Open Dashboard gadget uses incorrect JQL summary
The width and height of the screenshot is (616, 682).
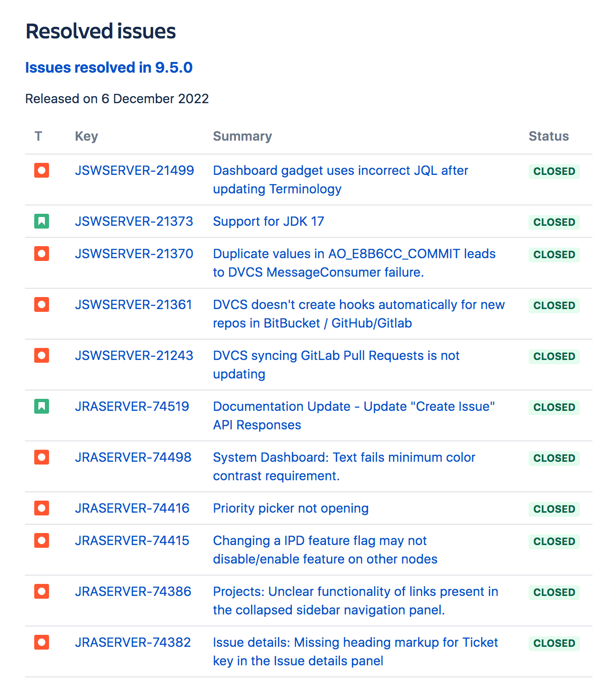point(340,171)
